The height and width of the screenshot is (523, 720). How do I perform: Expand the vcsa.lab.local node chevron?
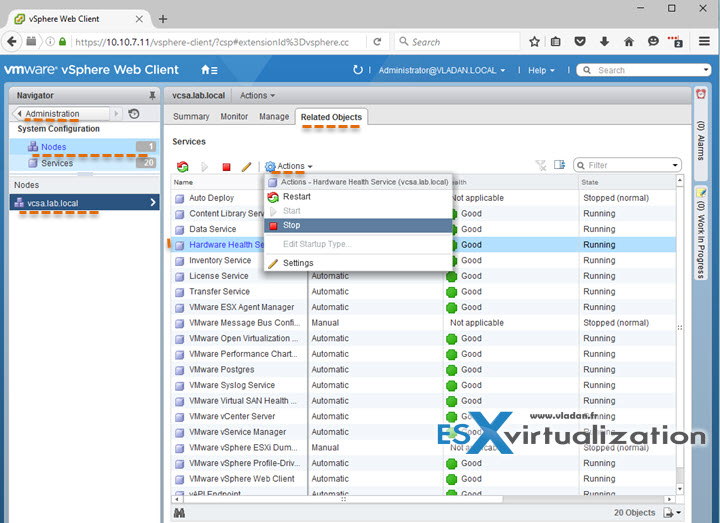[153, 202]
